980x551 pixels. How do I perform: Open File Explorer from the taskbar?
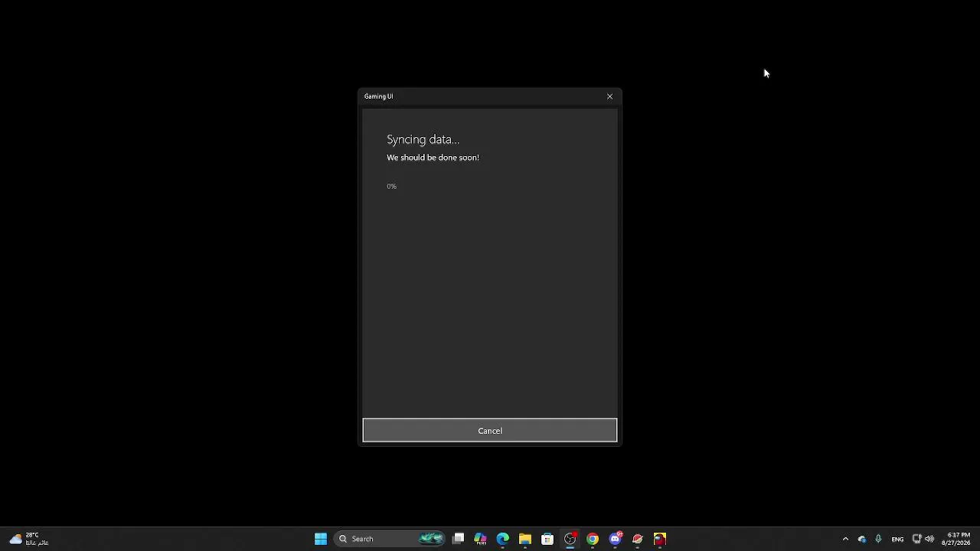tap(525, 539)
